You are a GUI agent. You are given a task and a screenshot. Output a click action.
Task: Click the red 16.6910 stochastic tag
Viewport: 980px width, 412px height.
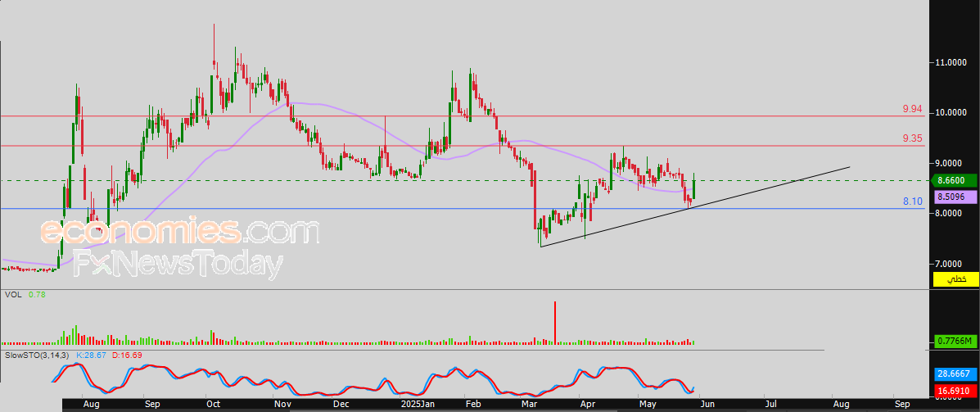click(x=955, y=392)
